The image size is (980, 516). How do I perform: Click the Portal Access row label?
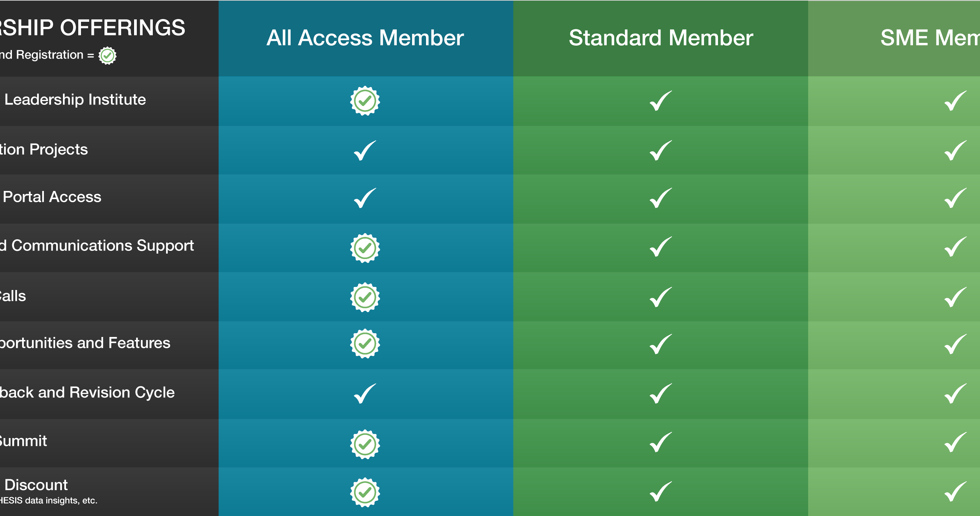tap(52, 197)
